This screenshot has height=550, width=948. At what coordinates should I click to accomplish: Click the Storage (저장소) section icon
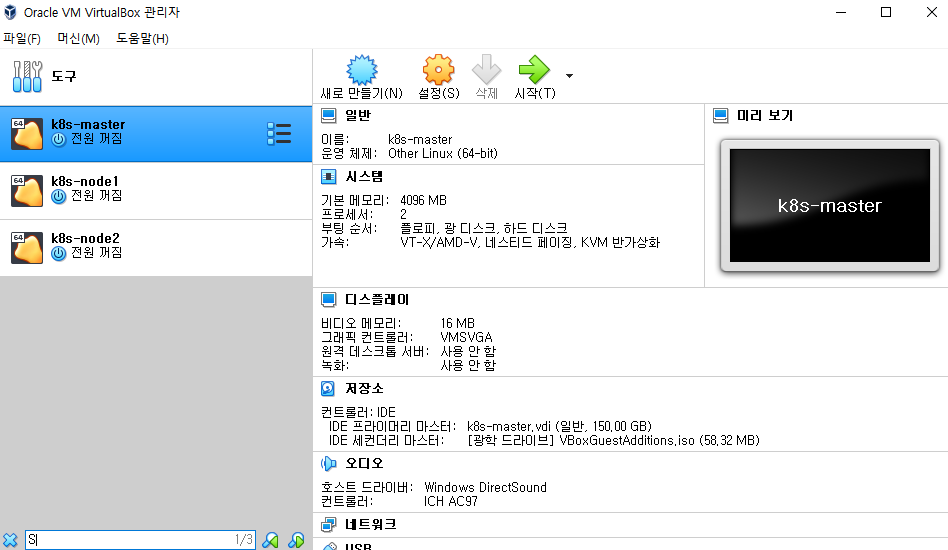click(x=328, y=389)
